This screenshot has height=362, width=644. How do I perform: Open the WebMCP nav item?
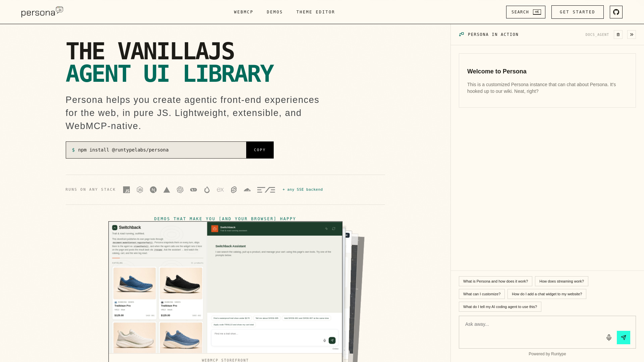tap(244, 12)
